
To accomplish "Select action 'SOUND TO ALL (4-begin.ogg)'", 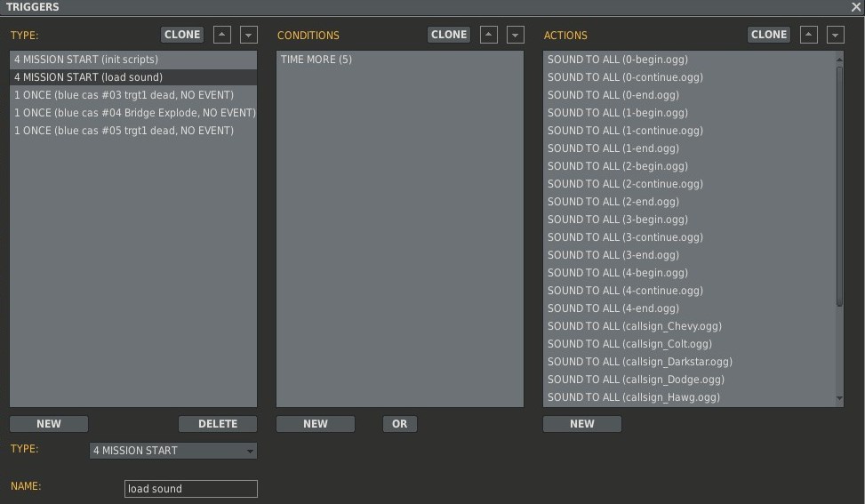I will pos(690,273).
